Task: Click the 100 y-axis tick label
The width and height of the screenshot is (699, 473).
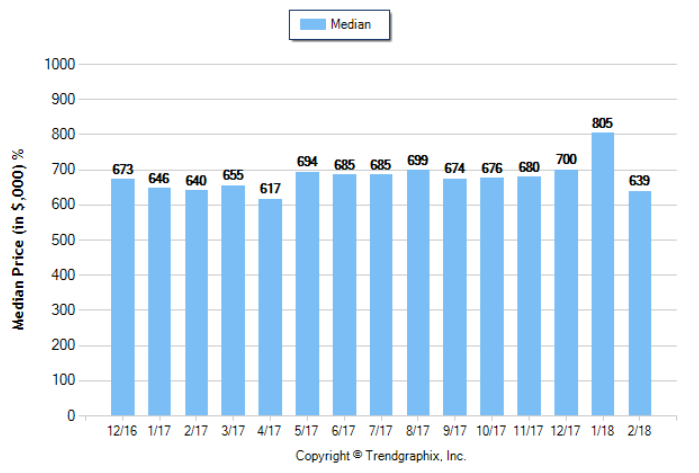Action: click(x=63, y=380)
